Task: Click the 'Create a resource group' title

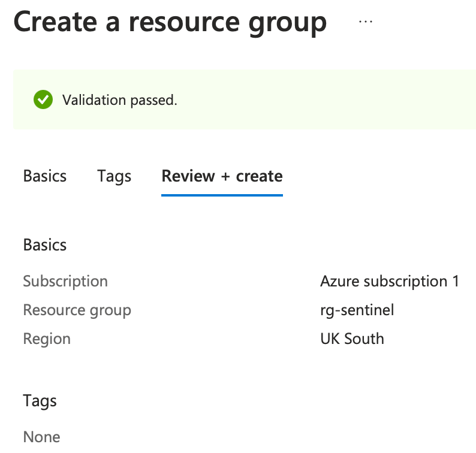Action: 170,22
